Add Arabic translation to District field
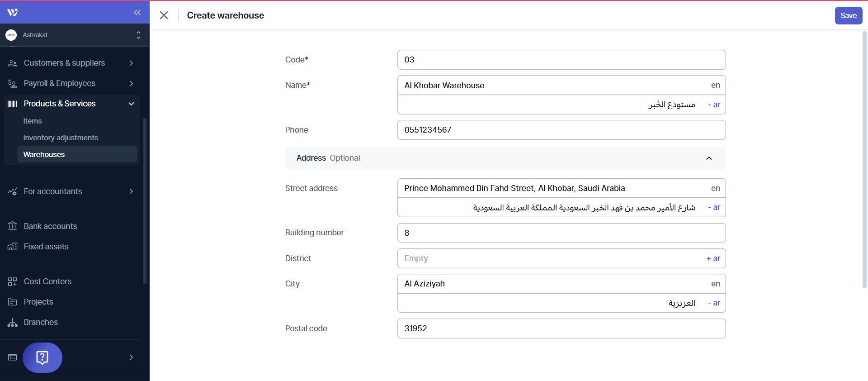This screenshot has width=868, height=381. click(x=713, y=258)
